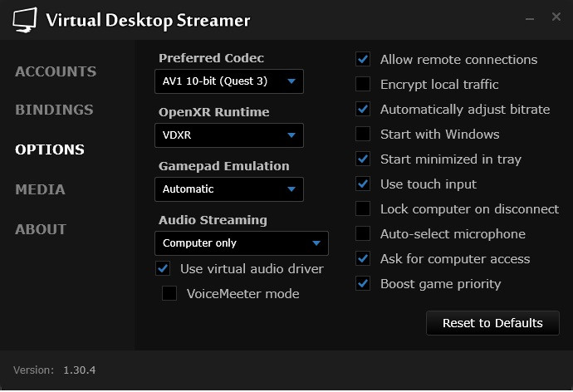
Task: Disable Boost game priority
Action: (x=363, y=283)
